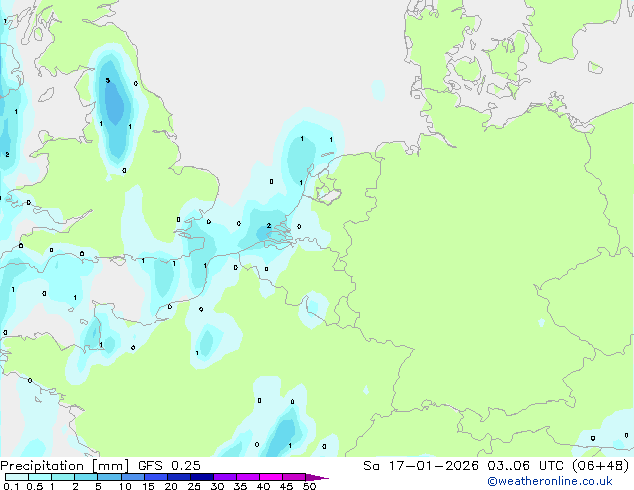Click the "GFS 0.25" model label

(x=169, y=466)
